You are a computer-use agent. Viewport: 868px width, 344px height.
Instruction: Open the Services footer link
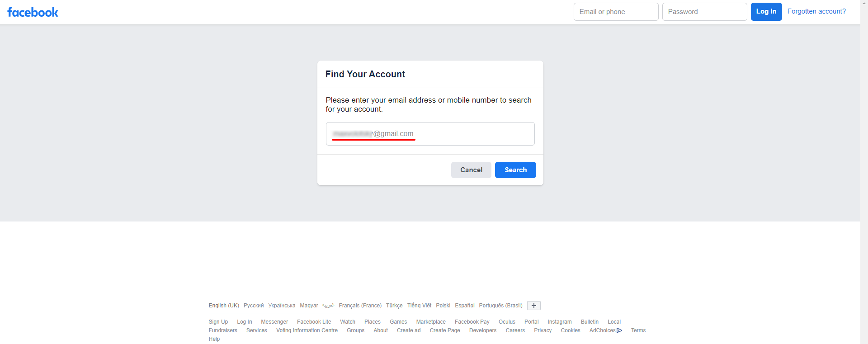pyautogui.click(x=257, y=330)
